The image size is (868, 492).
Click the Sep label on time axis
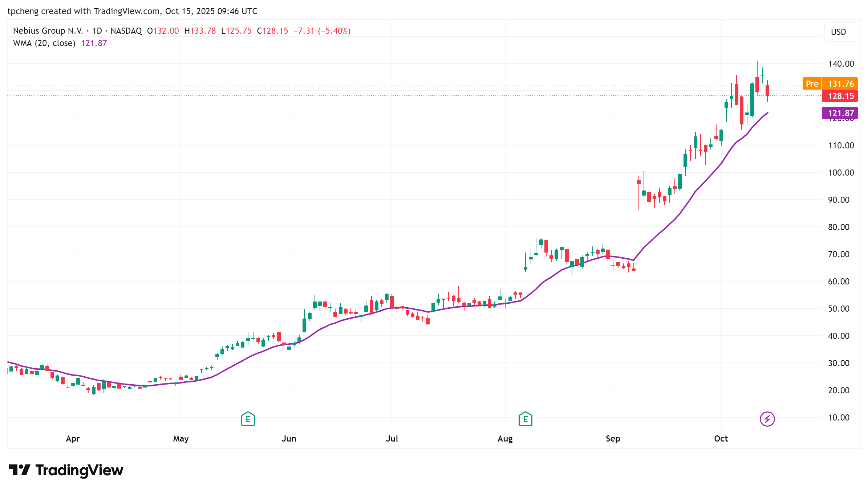point(613,439)
